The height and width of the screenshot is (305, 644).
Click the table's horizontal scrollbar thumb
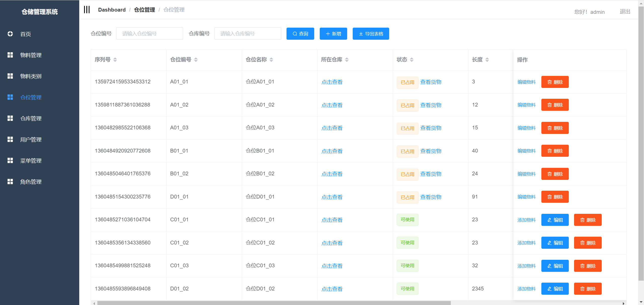click(274, 303)
